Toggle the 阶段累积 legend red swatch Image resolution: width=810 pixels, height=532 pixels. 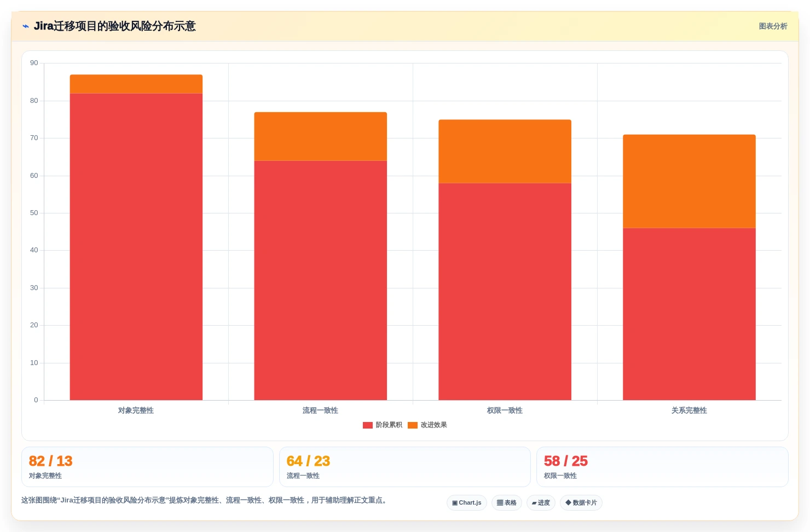pos(368,425)
